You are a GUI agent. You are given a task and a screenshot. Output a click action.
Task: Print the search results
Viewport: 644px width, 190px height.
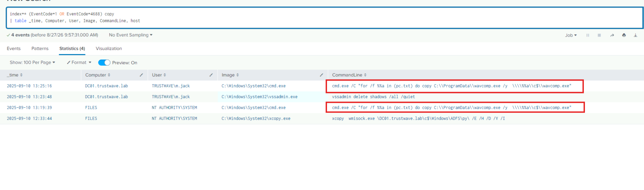(624, 35)
